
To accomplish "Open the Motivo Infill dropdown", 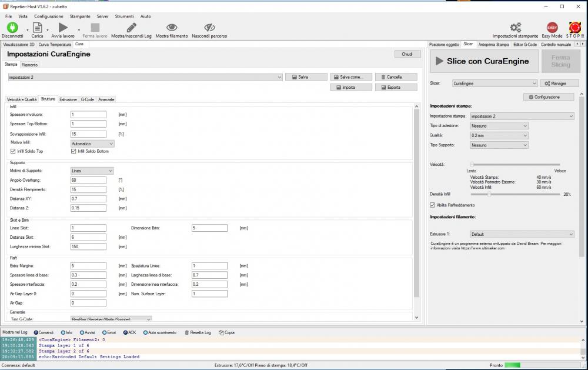I will point(92,143).
